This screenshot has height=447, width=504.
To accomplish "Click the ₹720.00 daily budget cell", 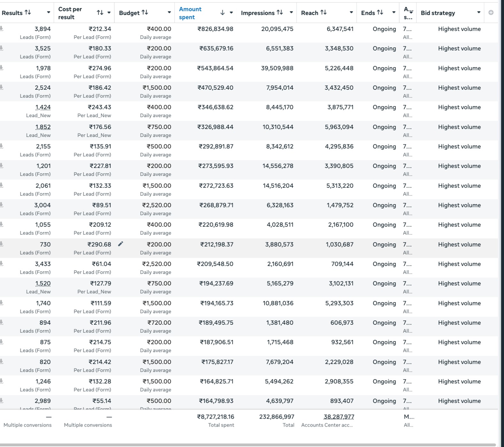I will tap(159, 323).
